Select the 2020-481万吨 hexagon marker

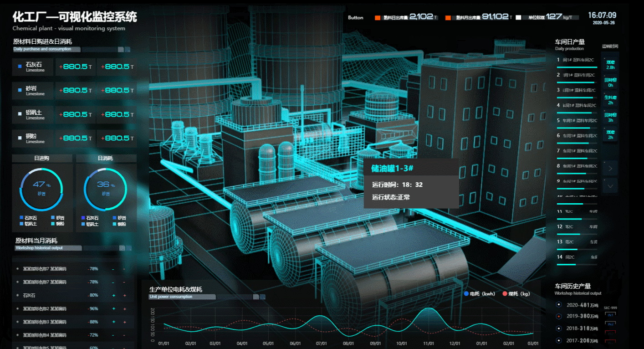click(559, 305)
